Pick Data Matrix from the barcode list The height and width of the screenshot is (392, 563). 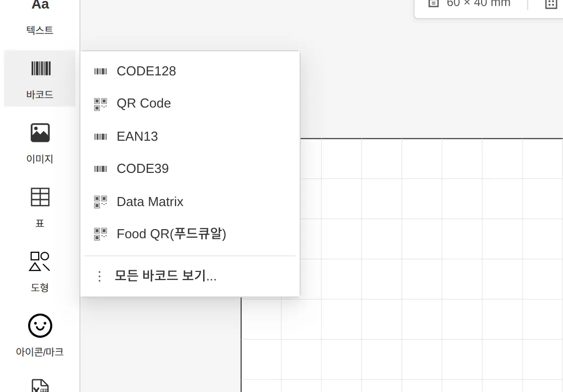point(190,202)
